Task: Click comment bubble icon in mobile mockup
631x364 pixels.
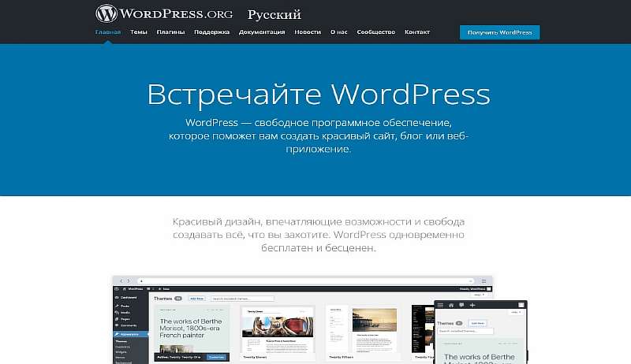Action: tap(461, 305)
